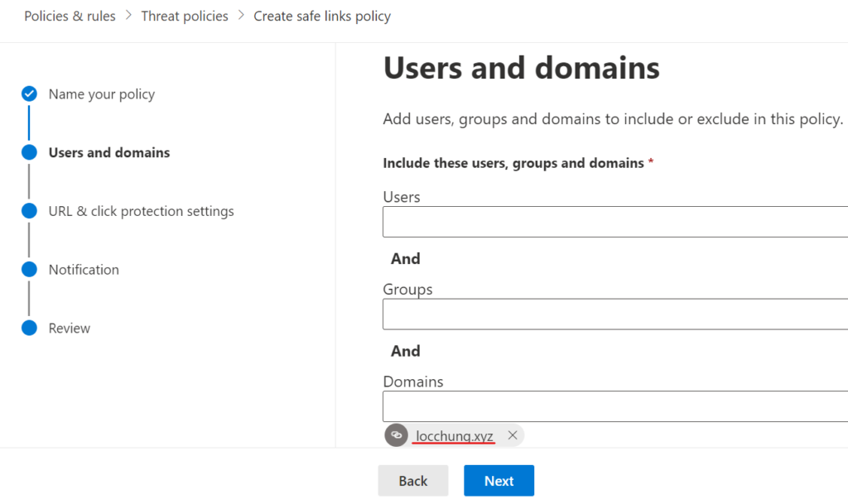848x504 pixels.
Task: Click the Users and domains heading
Action: (x=522, y=68)
